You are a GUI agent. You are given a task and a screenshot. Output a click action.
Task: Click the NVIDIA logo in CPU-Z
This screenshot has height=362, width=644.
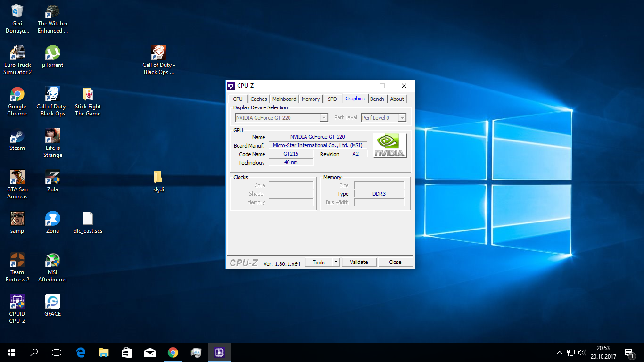[x=390, y=146]
